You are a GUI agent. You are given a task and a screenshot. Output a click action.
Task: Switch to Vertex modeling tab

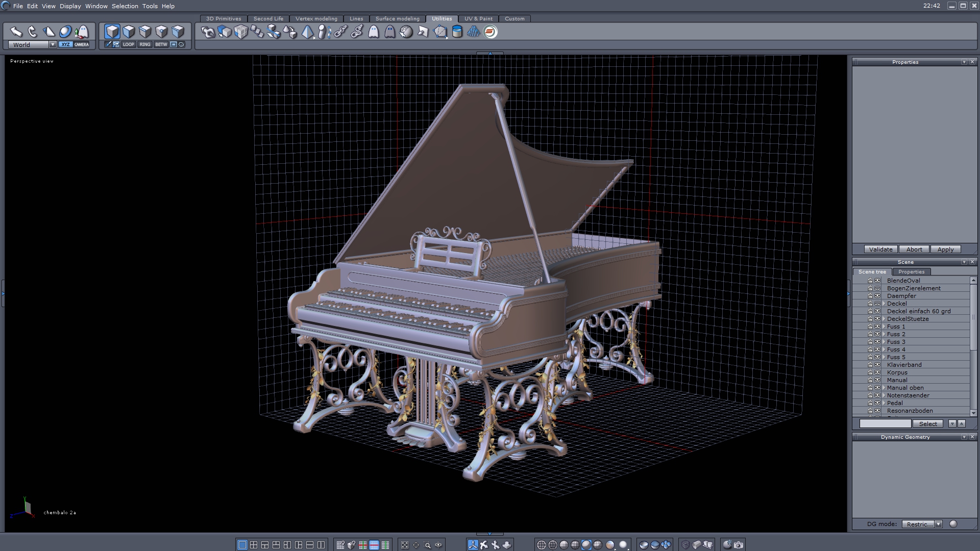pyautogui.click(x=316, y=18)
